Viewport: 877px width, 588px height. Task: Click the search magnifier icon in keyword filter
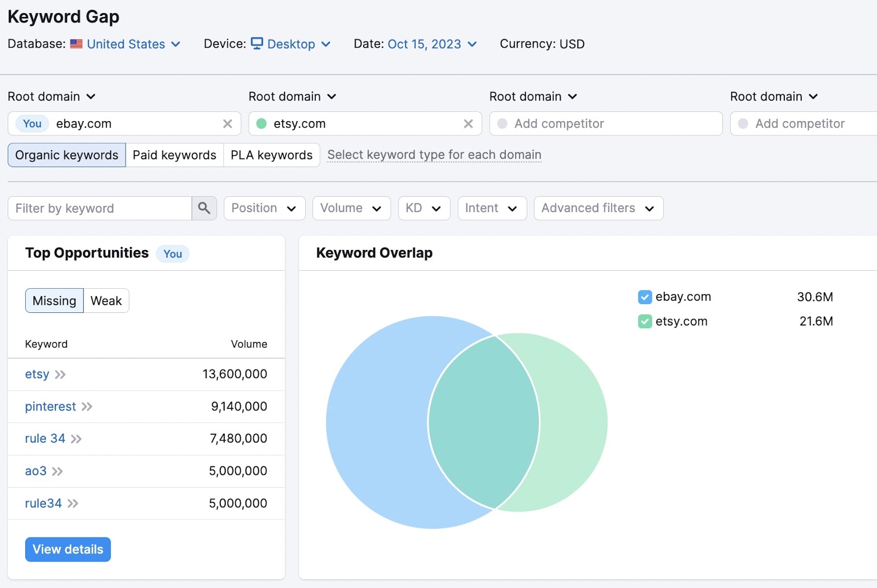point(204,208)
